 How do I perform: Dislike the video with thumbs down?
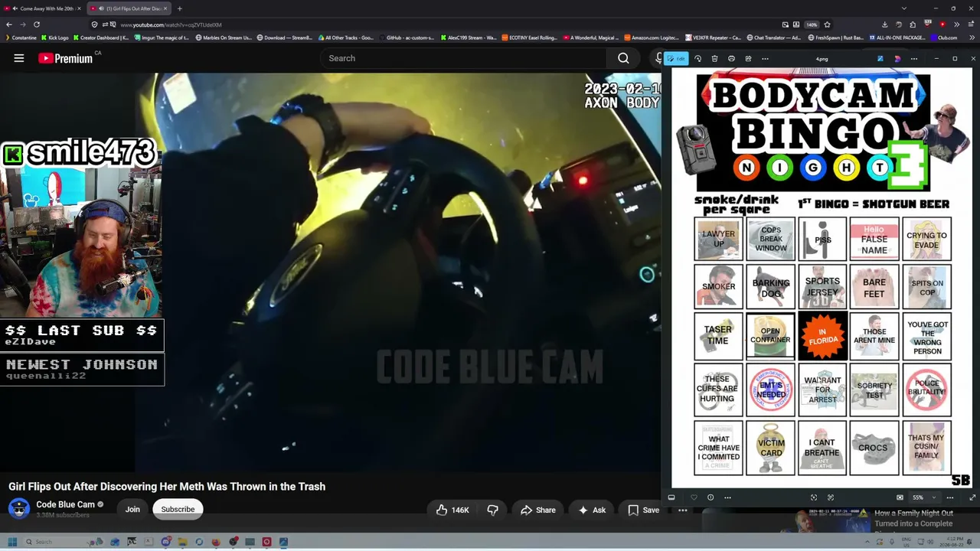(x=493, y=510)
